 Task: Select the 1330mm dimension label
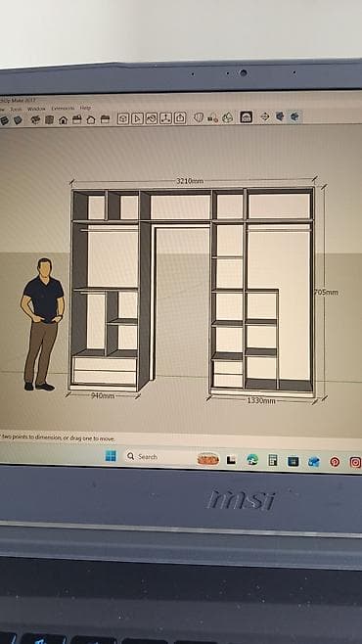(x=261, y=400)
